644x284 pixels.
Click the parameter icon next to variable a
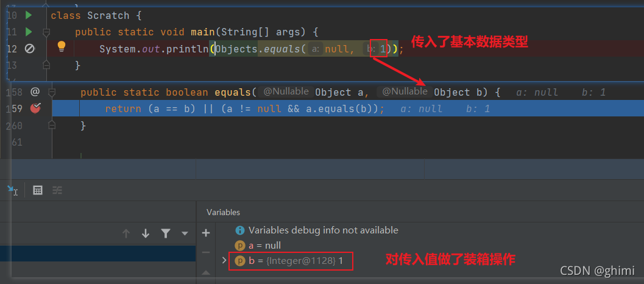[x=240, y=246]
